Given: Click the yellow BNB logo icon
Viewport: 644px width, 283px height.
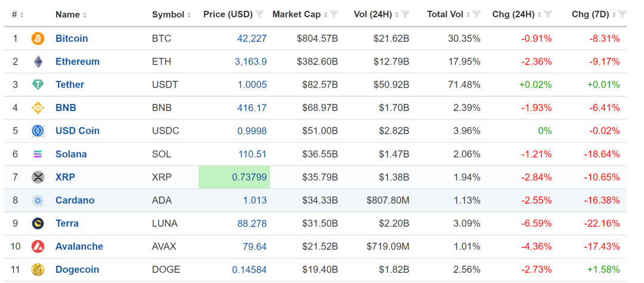Looking at the screenshot, I should [x=38, y=108].
